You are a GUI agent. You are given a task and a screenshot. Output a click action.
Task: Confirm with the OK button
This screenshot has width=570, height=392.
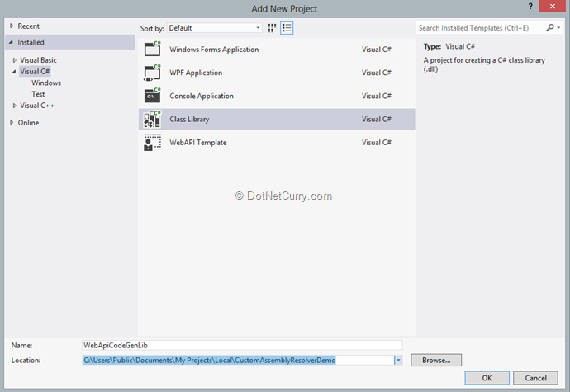487,378
